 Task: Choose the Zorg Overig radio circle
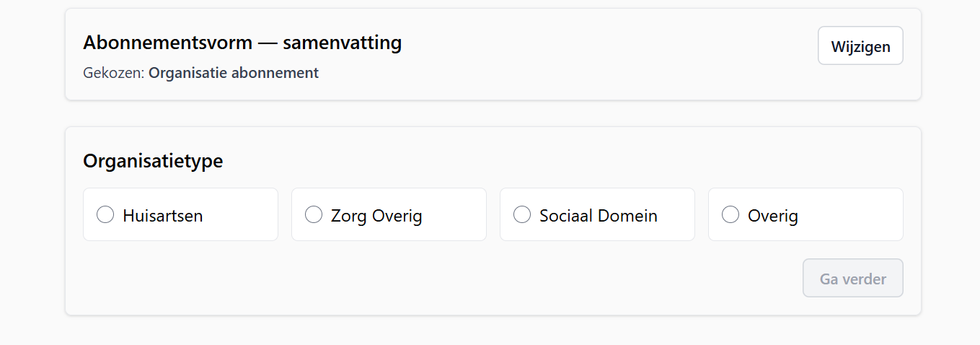coord(314,214)
